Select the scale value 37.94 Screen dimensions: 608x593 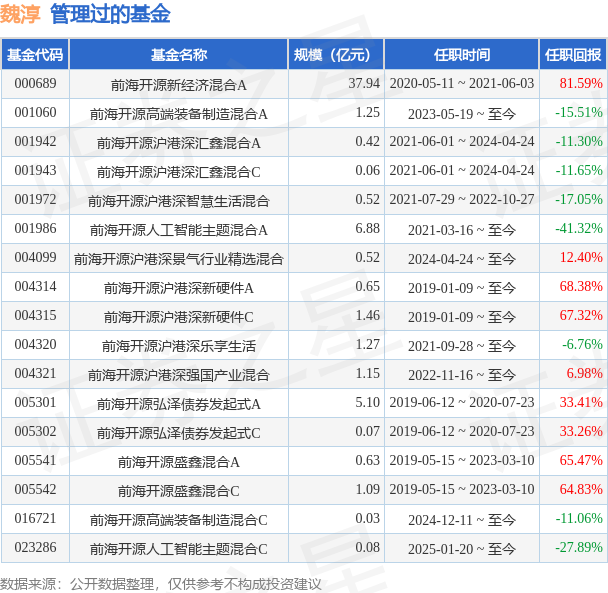coord(364,83)
